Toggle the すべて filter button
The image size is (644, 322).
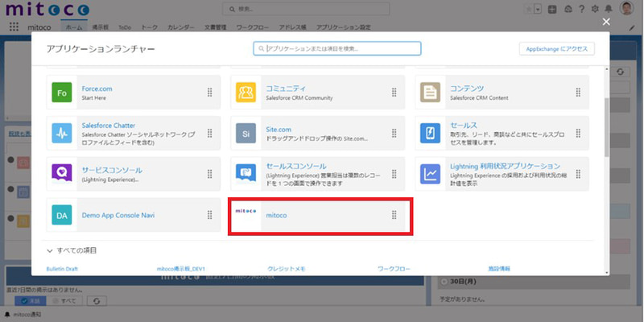pyautogui.click(x=65, y=301)
